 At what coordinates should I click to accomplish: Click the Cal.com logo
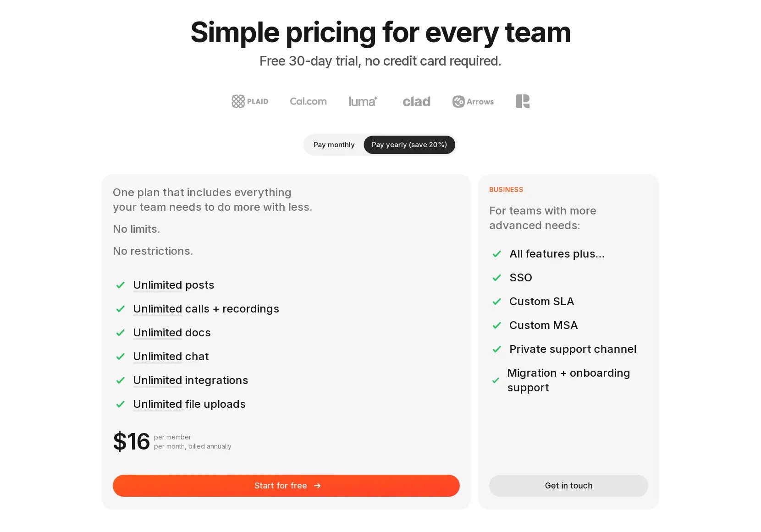coord(308,101)
